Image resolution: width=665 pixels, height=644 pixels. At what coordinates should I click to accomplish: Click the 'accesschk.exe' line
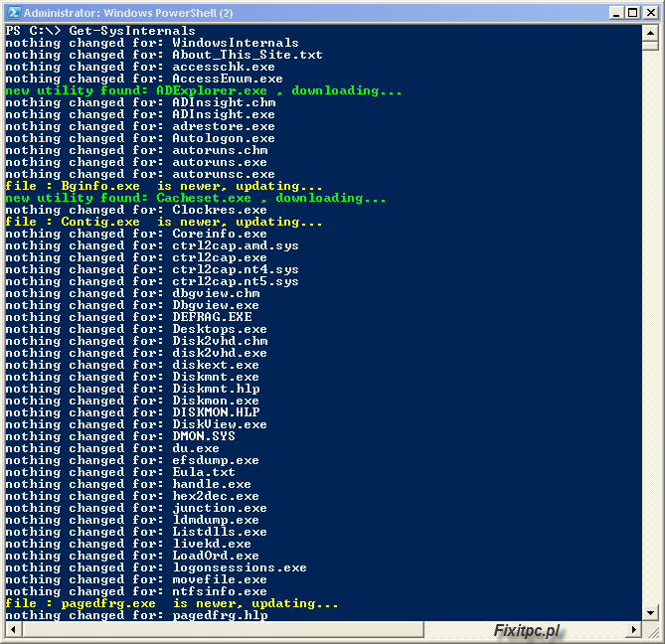(140, 67)
